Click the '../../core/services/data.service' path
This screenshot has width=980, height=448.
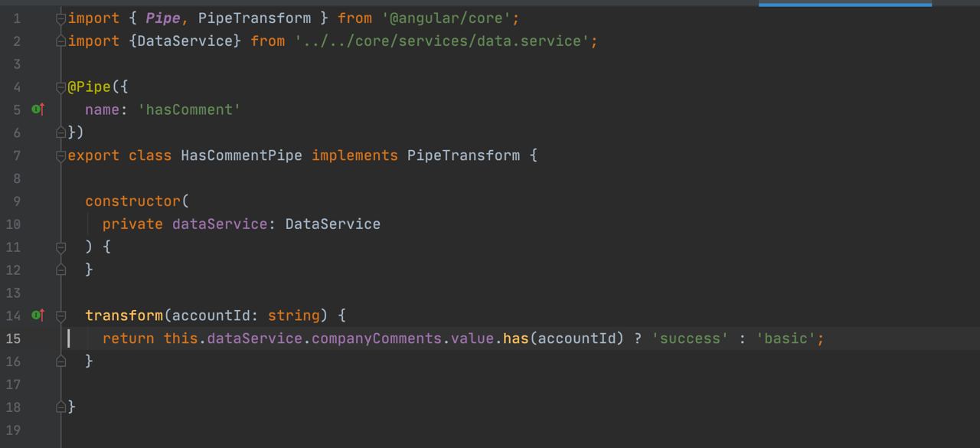pyautogui.click(x=442, y=41)
